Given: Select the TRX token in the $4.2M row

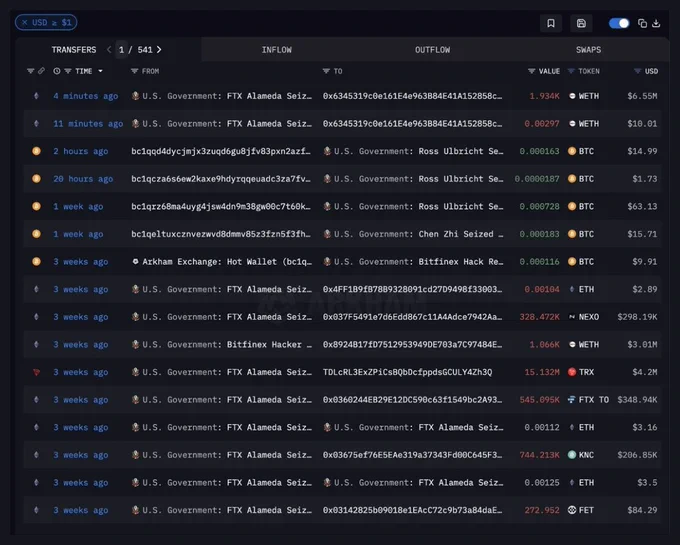Looking at the screenshot, I should pos(581,372).
